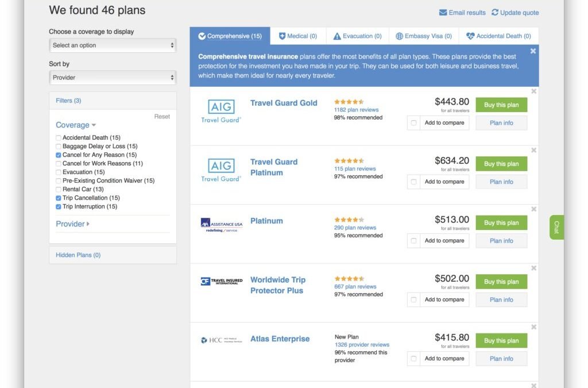Check Add to compare for AXA Platinum
The width and height of the screenshot is (588, 388).
[x=413, y=240]
